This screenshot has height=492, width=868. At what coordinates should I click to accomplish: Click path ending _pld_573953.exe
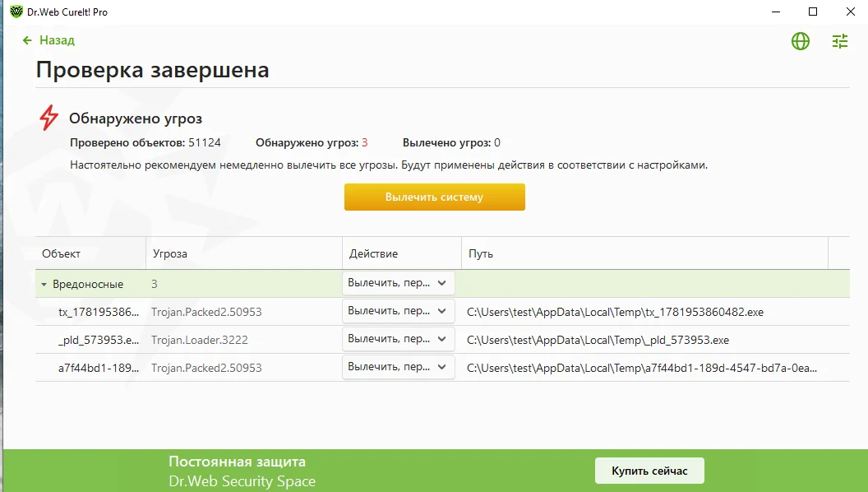tap(598, 340)
